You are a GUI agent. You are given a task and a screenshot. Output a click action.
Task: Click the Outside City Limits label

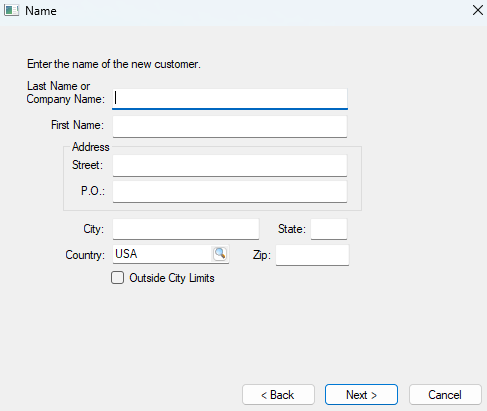[x=172, y=278]
